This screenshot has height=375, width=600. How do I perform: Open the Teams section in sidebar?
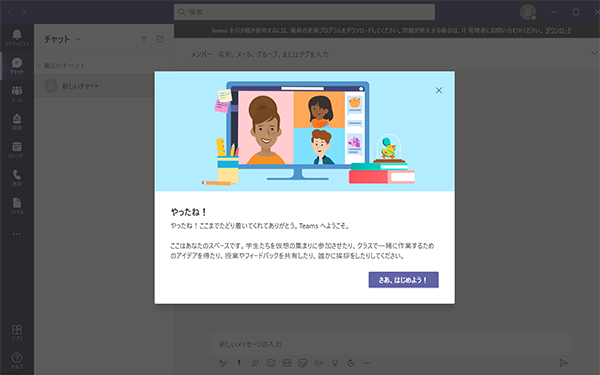click(17, 94)
